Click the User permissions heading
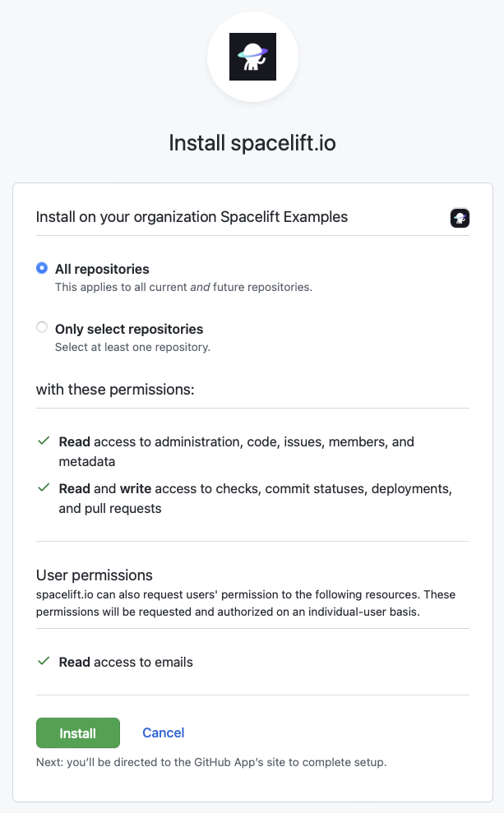504x813 pixels. (x=95, y=575)
